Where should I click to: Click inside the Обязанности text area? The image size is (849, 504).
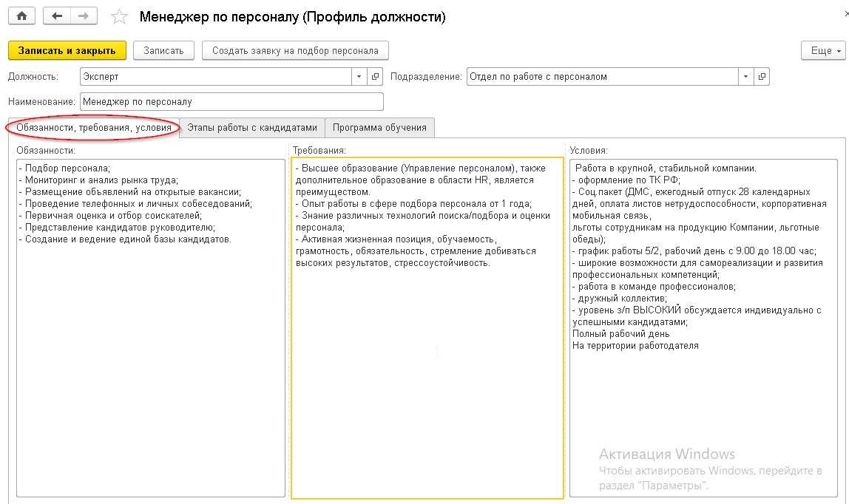coord(151,355)
